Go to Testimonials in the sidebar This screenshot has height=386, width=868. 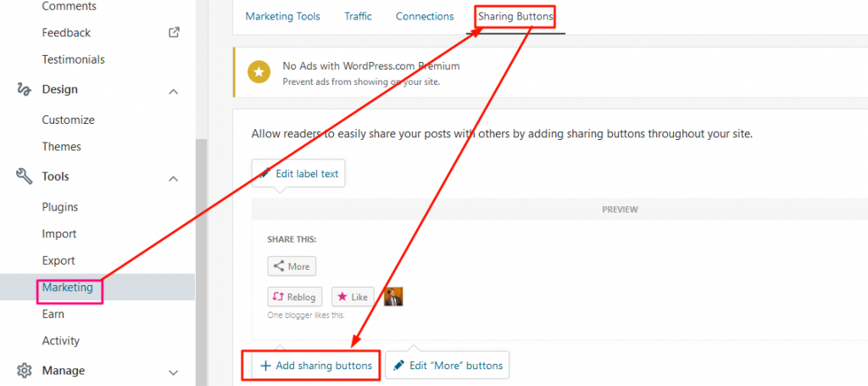click(x=74, y=59)
